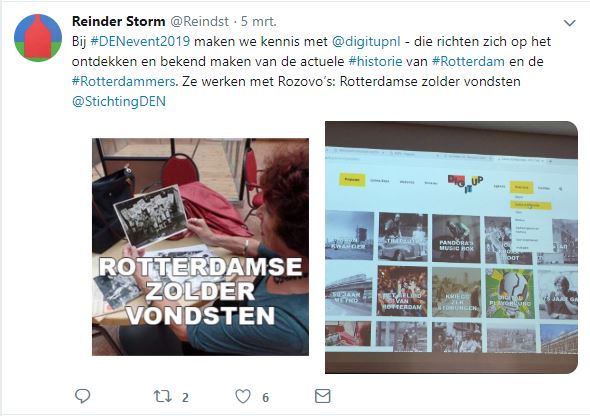Open the @Reindst handle link
This screenshot has height=416, width=590.
coord(199,21)
